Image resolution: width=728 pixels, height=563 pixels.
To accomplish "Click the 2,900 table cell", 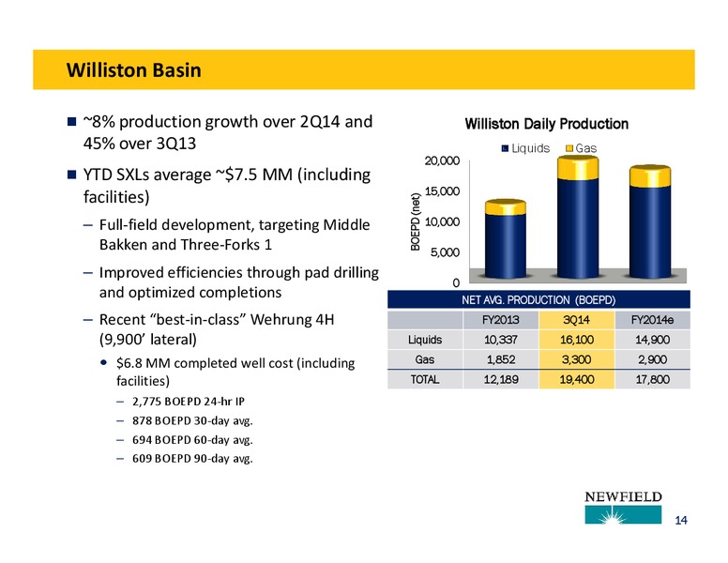I will [x=652, y=359].
